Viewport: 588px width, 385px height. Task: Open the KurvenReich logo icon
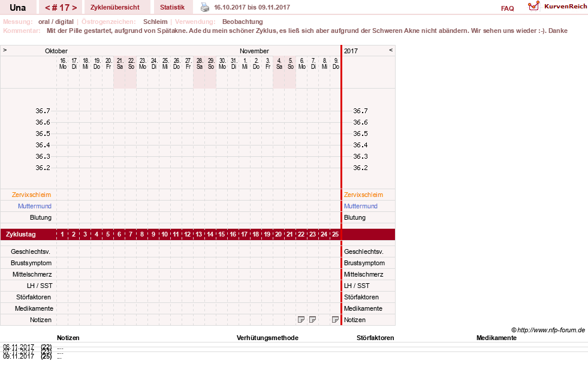click(533, 6)
